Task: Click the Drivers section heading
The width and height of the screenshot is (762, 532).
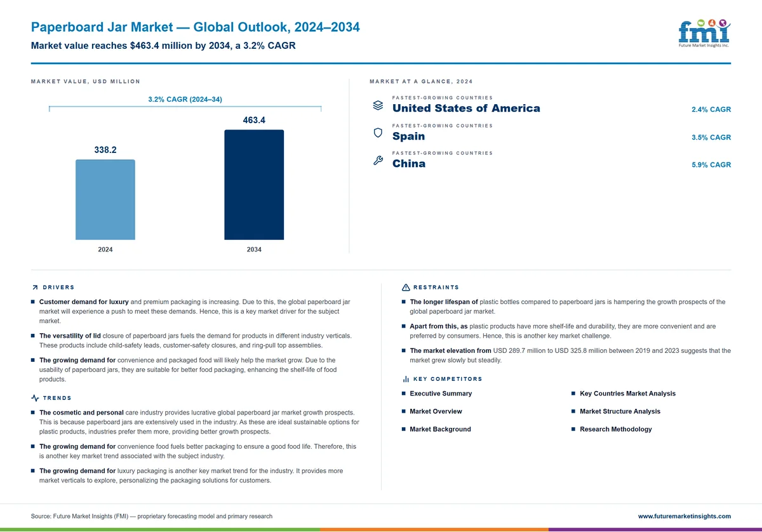Action: [58, 288]
